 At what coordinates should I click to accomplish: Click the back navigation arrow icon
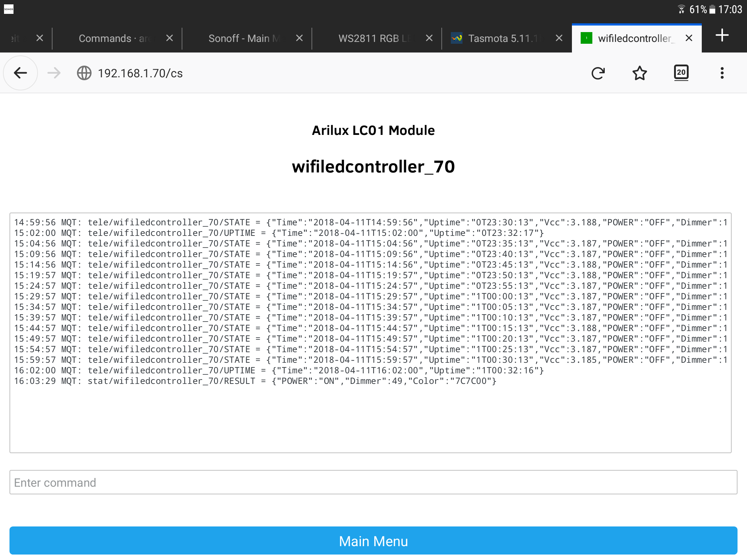click(x=21, y=72)
